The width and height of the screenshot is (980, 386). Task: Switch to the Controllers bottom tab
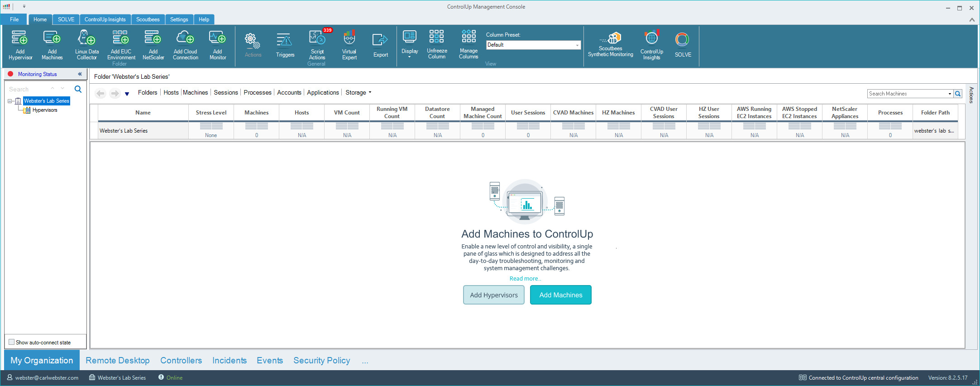[x=181, y=360]
